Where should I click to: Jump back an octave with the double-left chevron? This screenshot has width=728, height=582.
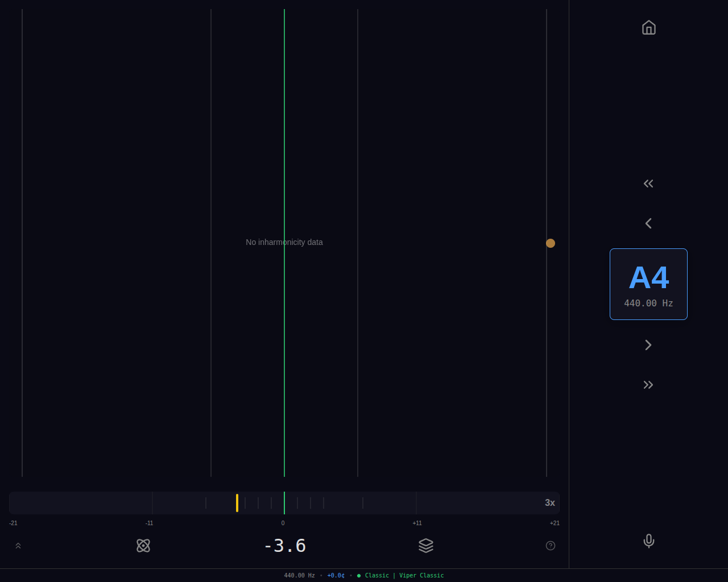click(x=648, y=183)
